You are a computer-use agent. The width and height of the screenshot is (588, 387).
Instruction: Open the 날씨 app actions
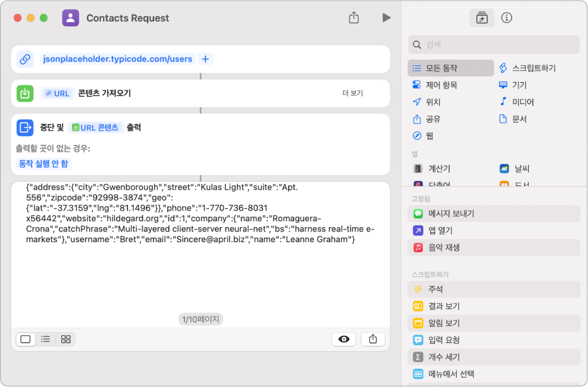(x=514, y=169)
